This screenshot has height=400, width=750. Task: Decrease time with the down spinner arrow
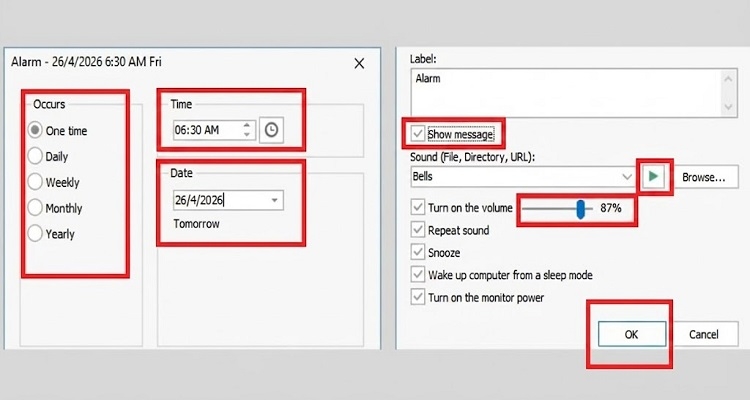[247, 134]
